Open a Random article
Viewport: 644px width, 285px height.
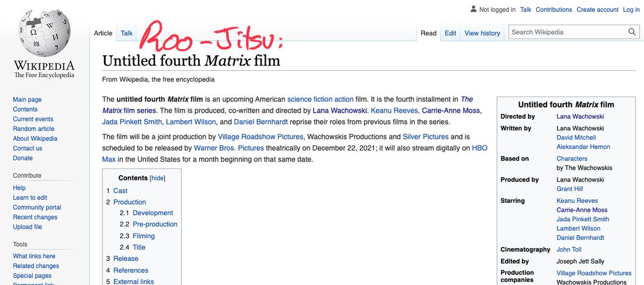tap(33, 129)
